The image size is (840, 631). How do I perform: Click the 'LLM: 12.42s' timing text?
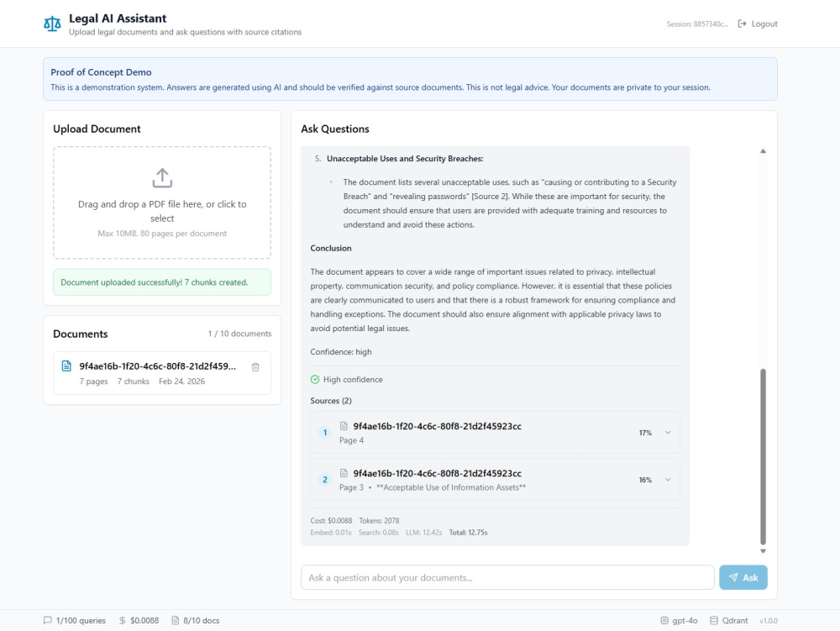tap(423, 533)
